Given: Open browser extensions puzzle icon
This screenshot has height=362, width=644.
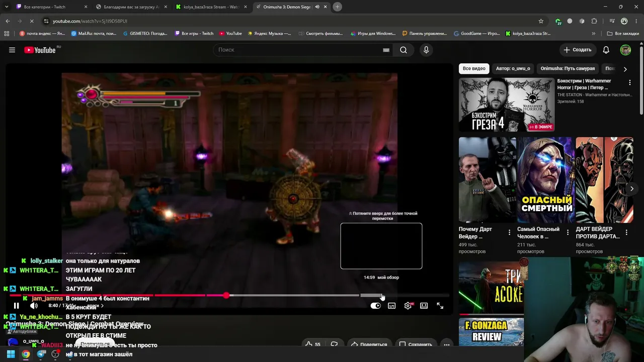Looking at the screenshot, I should (594, 21).
